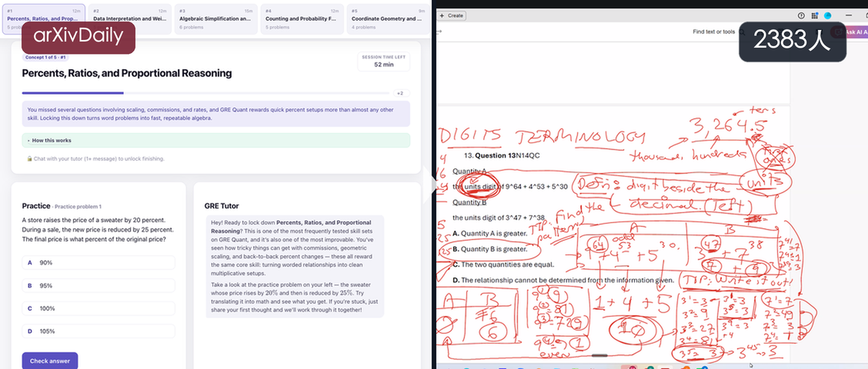Choose answer option D 105%

coord(98,331)
